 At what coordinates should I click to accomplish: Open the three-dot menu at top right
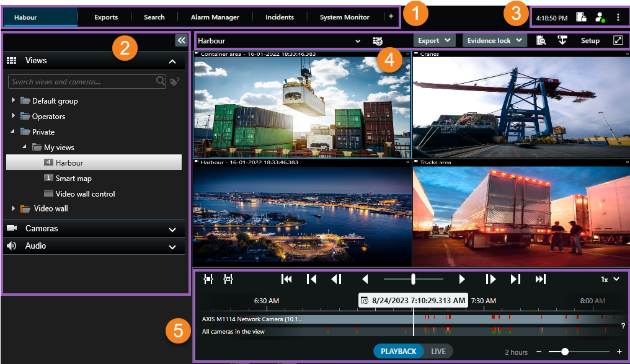(618, 17)
